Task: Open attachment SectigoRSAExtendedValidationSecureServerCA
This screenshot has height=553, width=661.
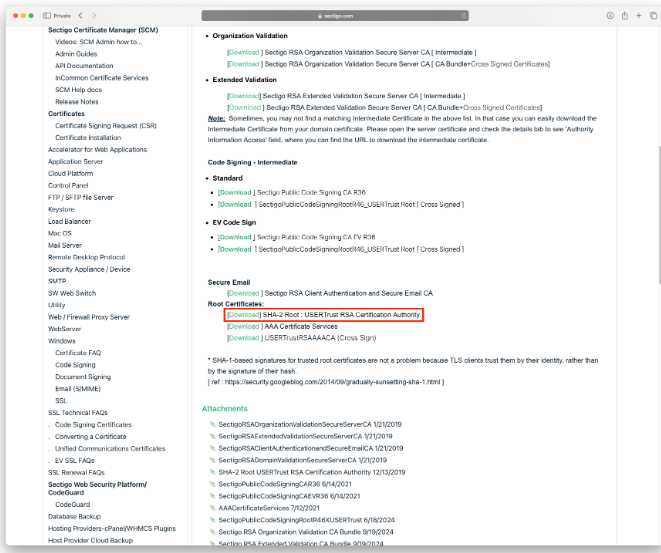Action: tap(305, 436)
